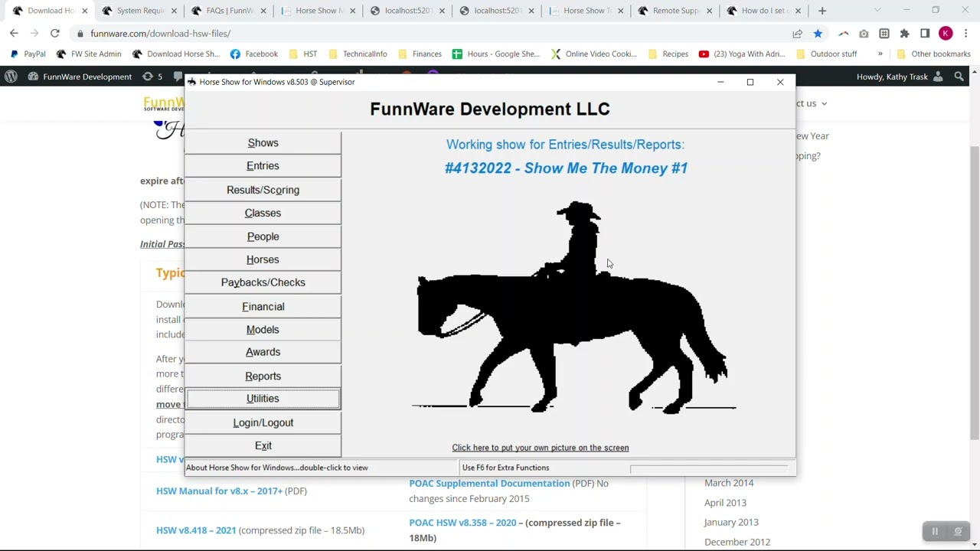Open the People section
The height and width of the screenshot is (551, 980).
263,236
